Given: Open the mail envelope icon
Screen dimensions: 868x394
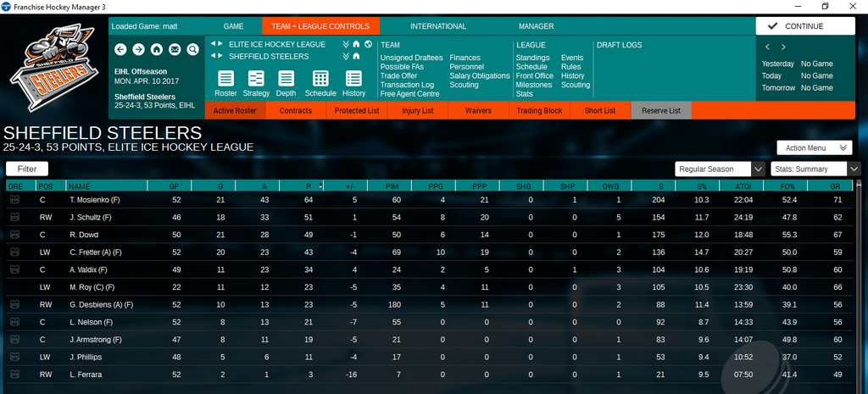Looking at the screenshot, I should pyautogui.click(x=175, y=49).
